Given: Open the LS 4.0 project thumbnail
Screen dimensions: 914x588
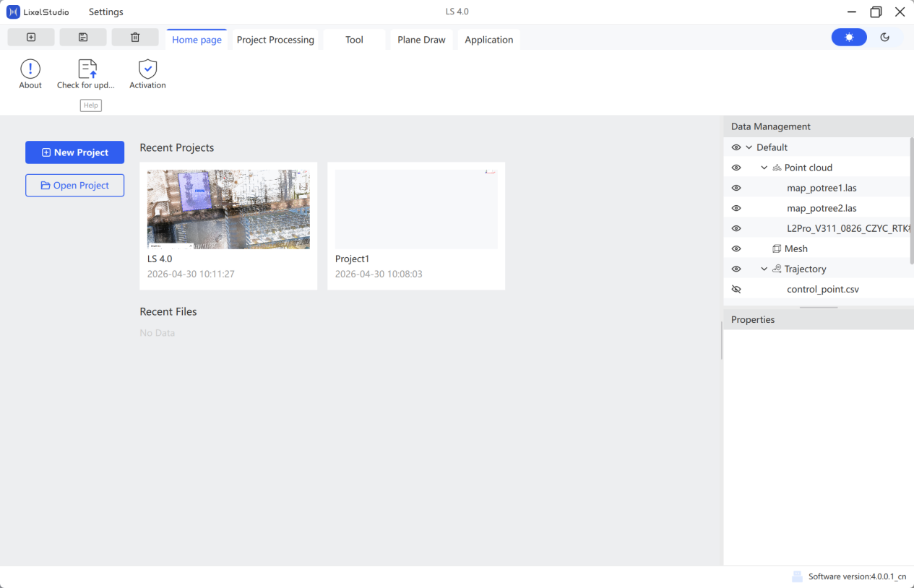Looking at the screenshot, I should pyautogui.click(x=228, y=209).
